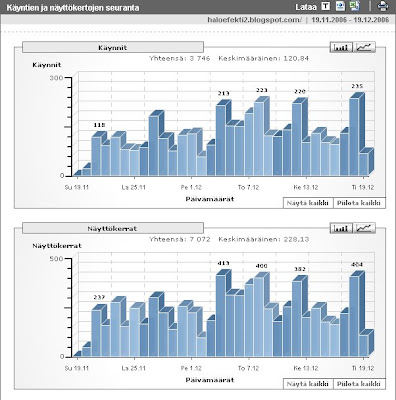This screenshot has height=400, width=396.
Task: Click the printer icon to print report
Action: pos(383,6)
